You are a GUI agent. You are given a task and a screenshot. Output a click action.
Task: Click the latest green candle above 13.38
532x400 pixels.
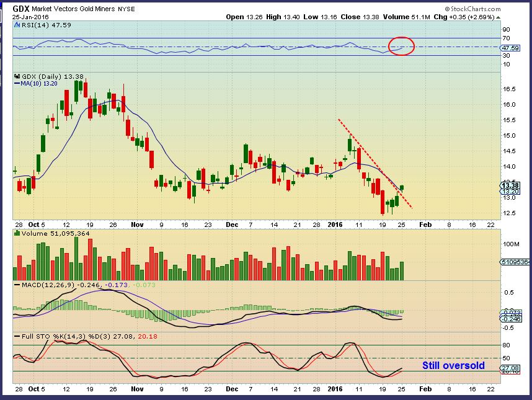pyautogui.click(x=402, y=188)
